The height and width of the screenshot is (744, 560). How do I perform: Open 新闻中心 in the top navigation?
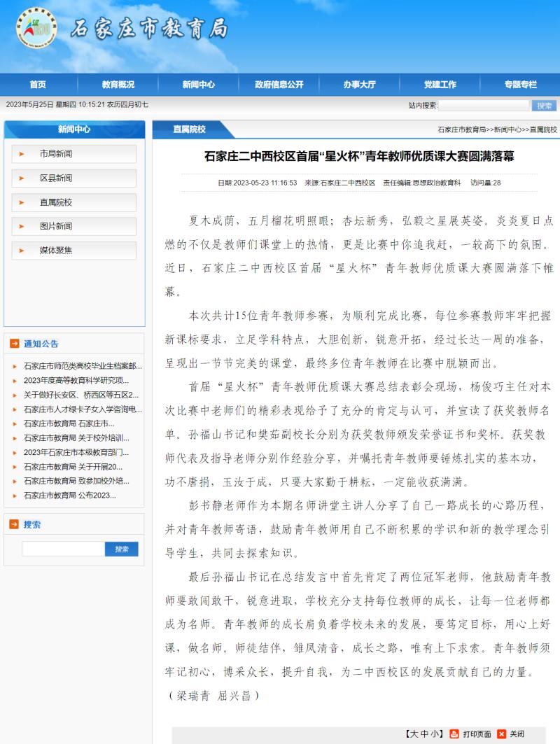click(x=199, y=84)
